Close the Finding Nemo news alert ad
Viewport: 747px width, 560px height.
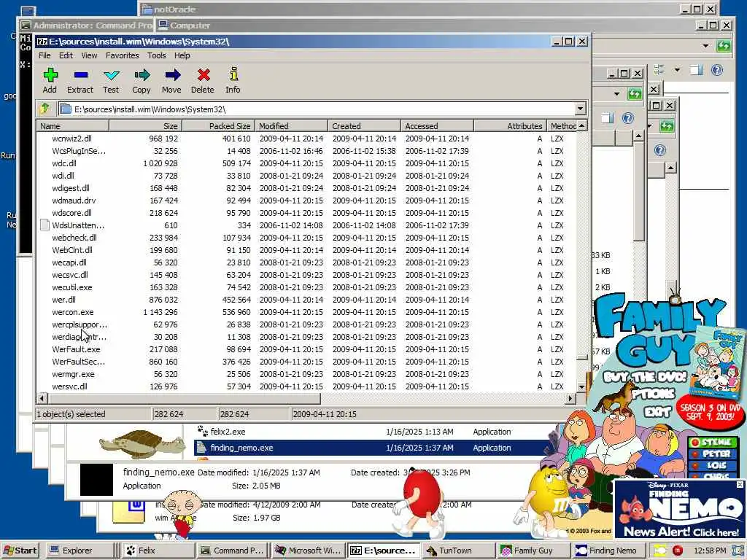(740, 484)
